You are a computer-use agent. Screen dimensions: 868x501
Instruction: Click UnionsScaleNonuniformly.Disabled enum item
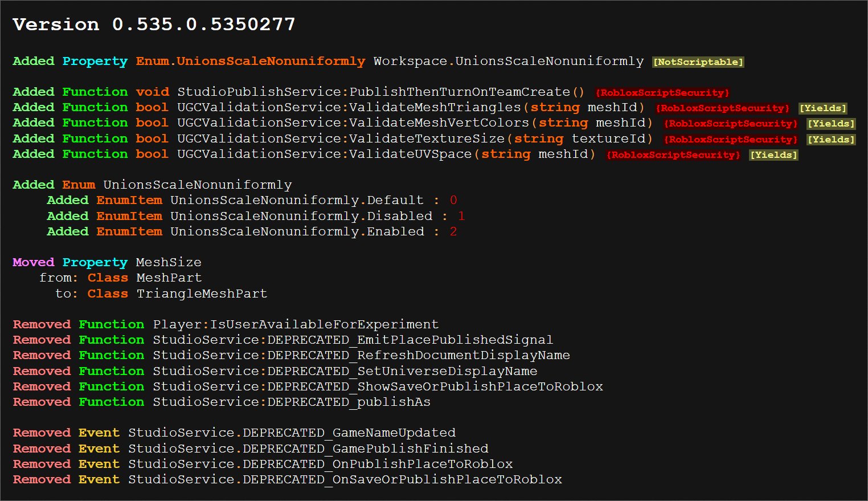pyautogui.click(x=301, y=216)
